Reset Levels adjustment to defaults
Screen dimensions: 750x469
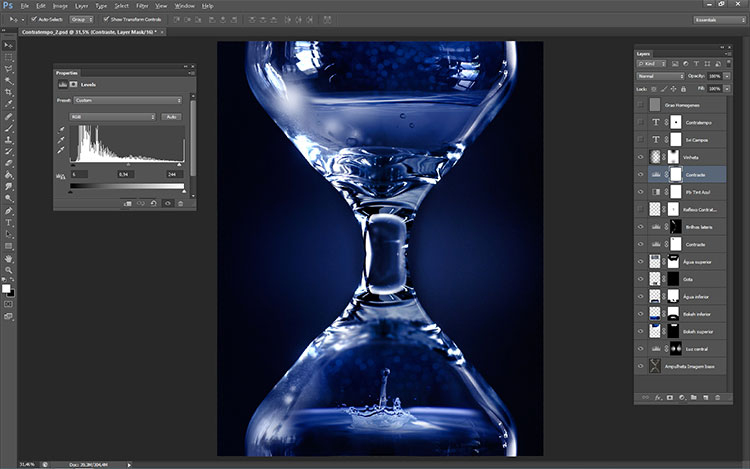tap(154, 203)
